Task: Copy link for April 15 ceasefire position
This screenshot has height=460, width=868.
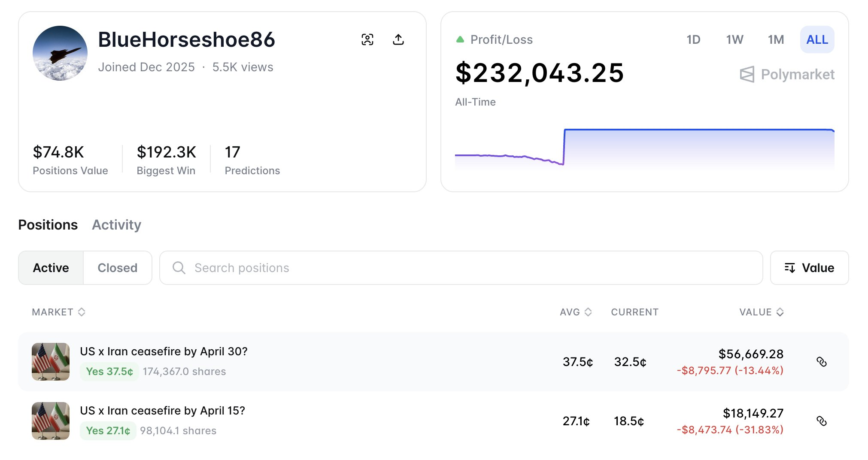Action: 821,421
